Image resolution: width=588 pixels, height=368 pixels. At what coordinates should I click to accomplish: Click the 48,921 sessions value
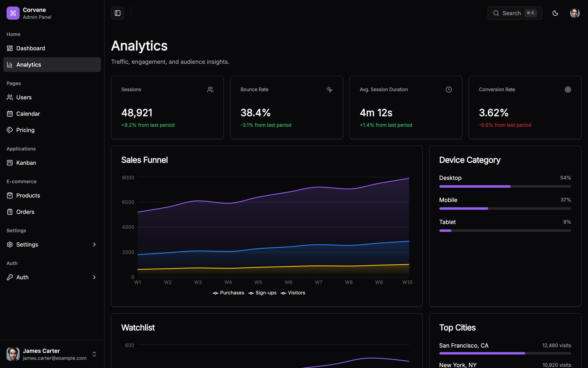[137, 113]
